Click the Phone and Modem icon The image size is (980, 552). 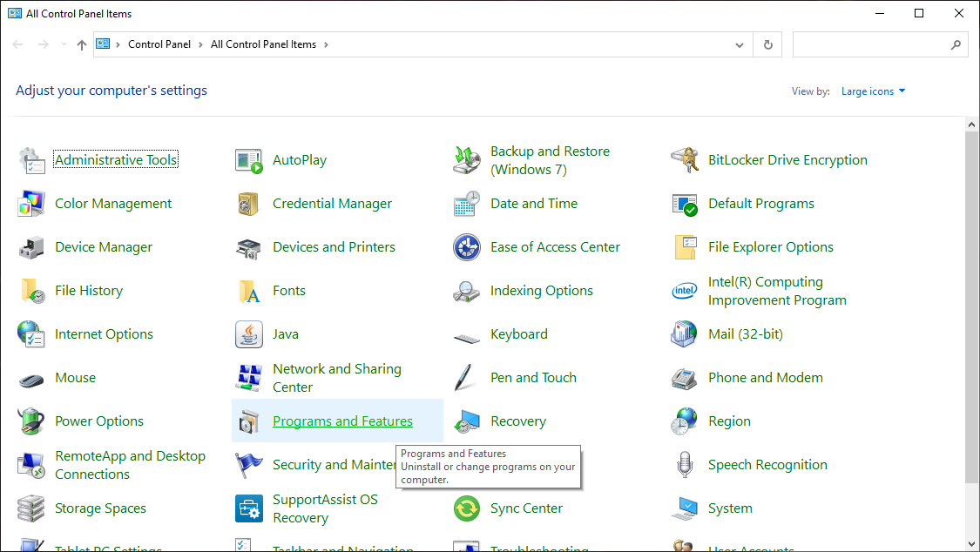coord(685,379)
